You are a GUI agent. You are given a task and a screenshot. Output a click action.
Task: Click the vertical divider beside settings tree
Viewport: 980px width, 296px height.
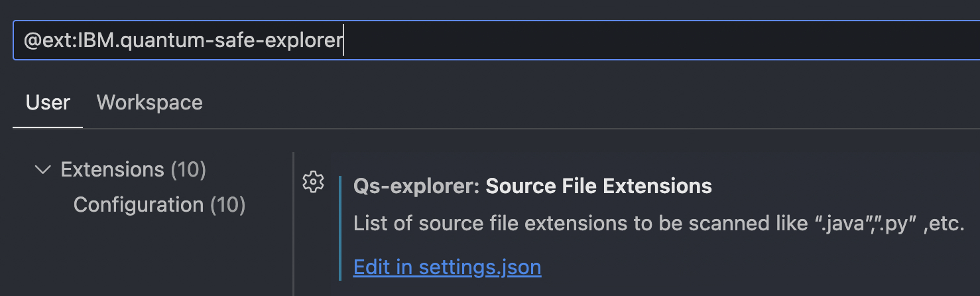[293, 226]
